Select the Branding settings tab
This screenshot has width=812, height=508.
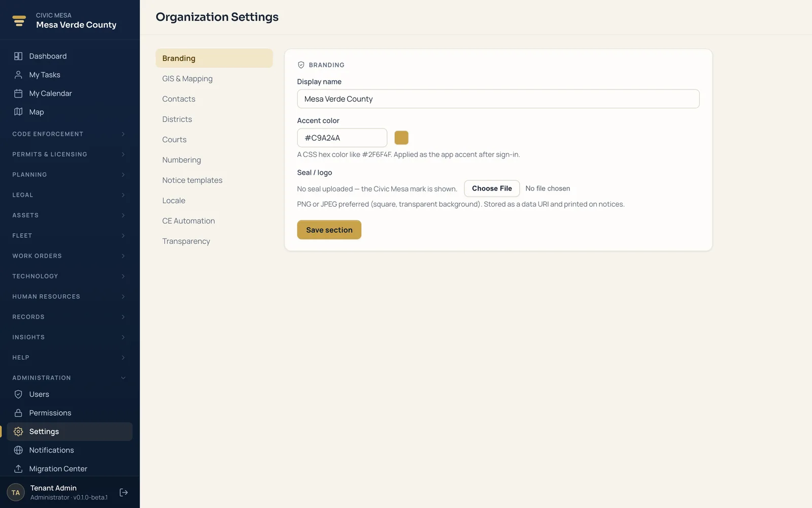pos(214,58)
